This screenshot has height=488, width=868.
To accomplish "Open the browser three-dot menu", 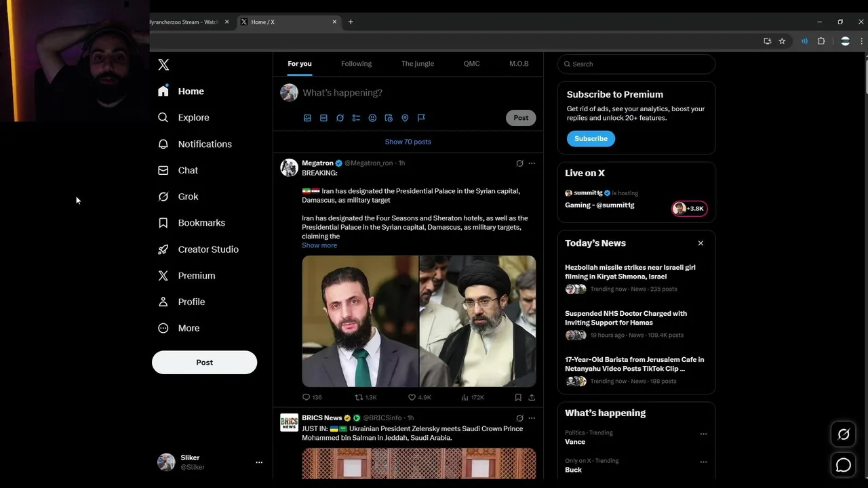I will pos(862,41).
